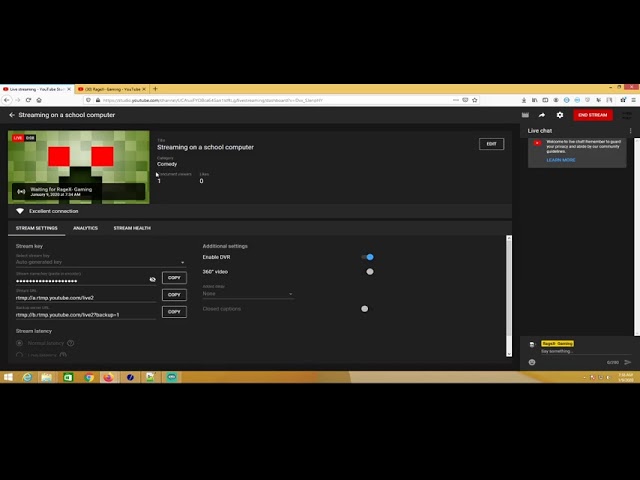Click the Firefox taskbar icon
The width and height of the screenshot is (640, 480).
(108, 377)
